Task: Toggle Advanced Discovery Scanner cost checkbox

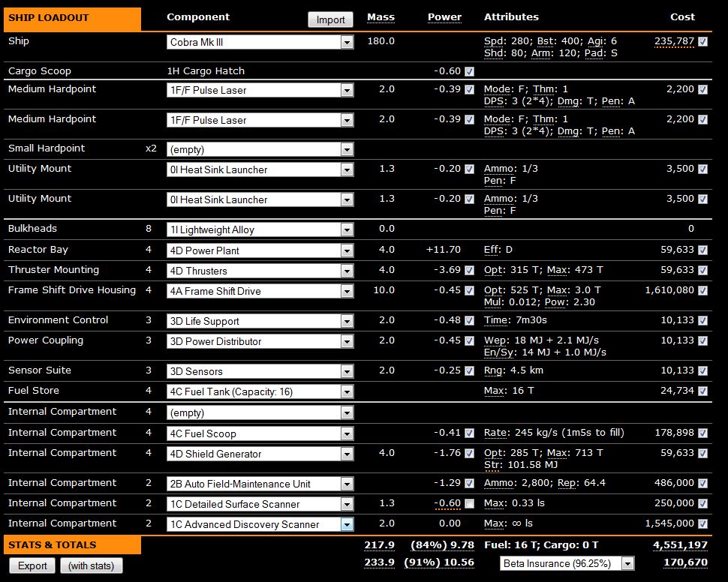Action: click(x=703, y=524)
